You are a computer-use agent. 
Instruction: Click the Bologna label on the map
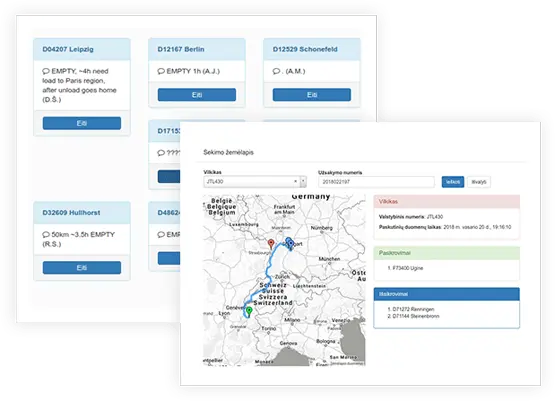coord(325,341)
